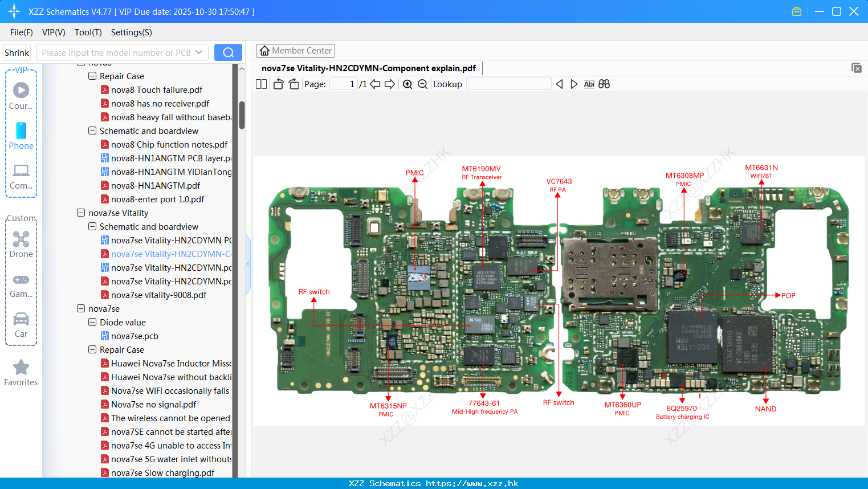Image resolution: width=868 pixels, height=489 pixels.
Task: Collapse nova8 Schematic and boardview folder
Action: [92, 131]
